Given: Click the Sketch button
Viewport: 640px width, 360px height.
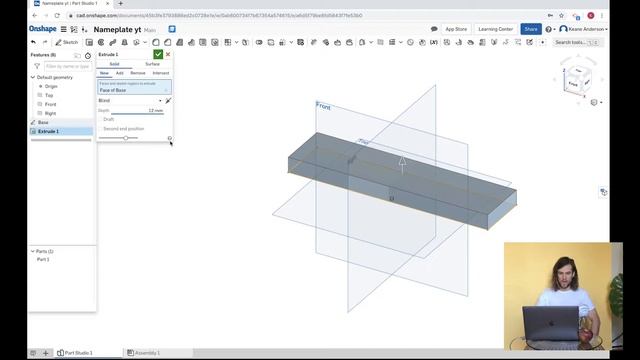Looking at the screenshot, I should tap(67, 42).
